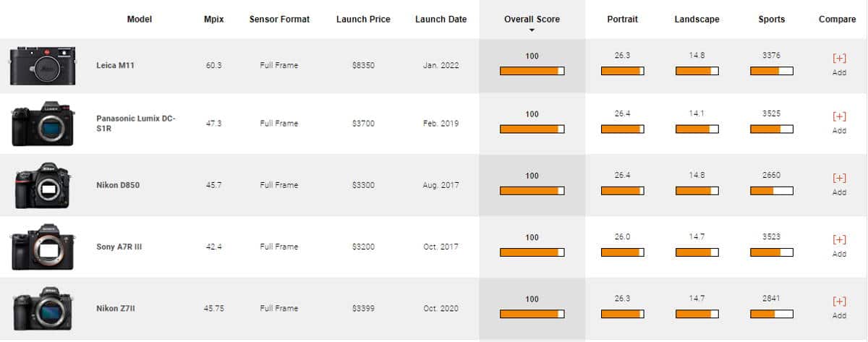
Task: Select the Sony A7R III product photo
Action: tap(43, 247)
